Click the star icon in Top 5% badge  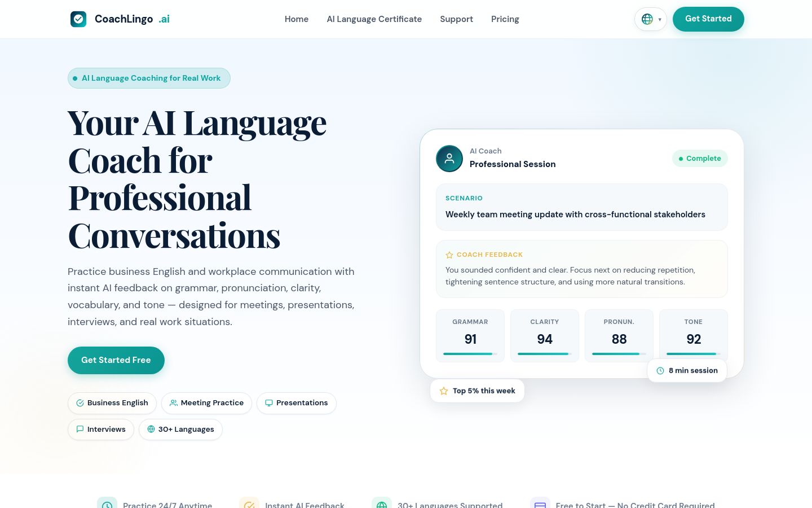pos(444,391)
